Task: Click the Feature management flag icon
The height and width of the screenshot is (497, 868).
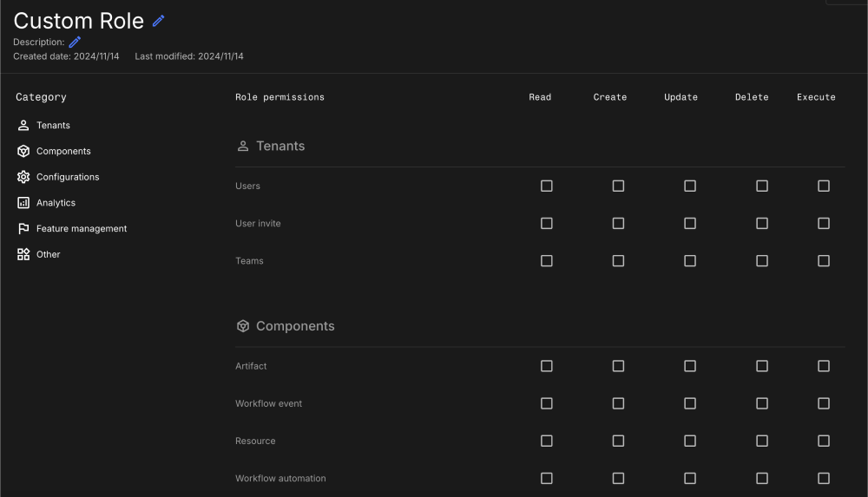Action: (x=23, y=229)
